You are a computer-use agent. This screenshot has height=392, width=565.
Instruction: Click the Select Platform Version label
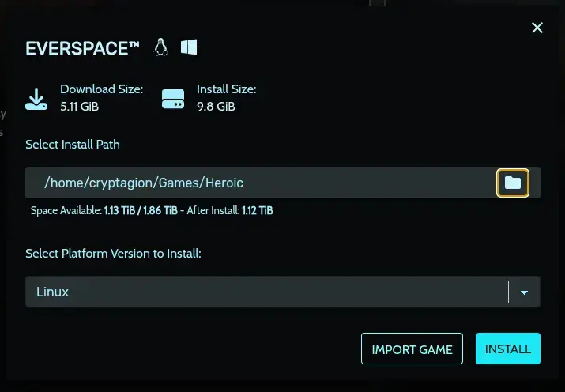(113, 254)
